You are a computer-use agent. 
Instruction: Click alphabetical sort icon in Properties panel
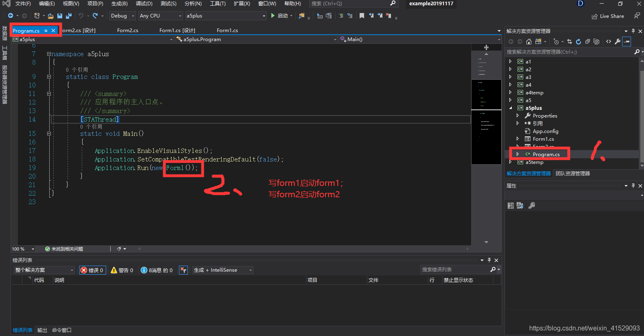tap(520, 206)
